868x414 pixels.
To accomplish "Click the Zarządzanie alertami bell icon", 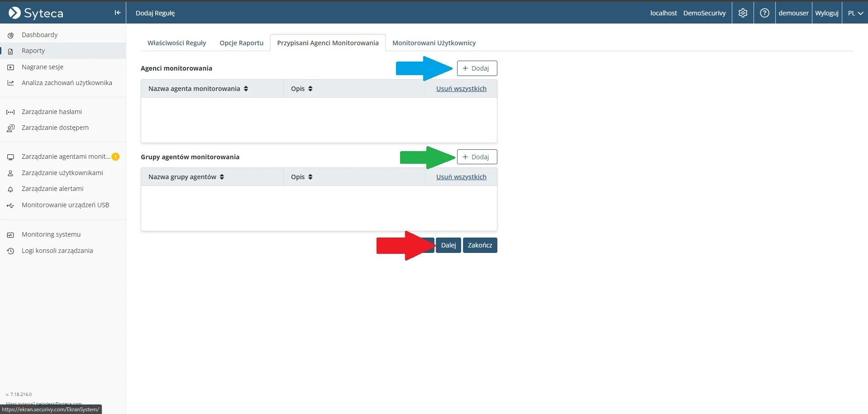I will coord(10,189).
